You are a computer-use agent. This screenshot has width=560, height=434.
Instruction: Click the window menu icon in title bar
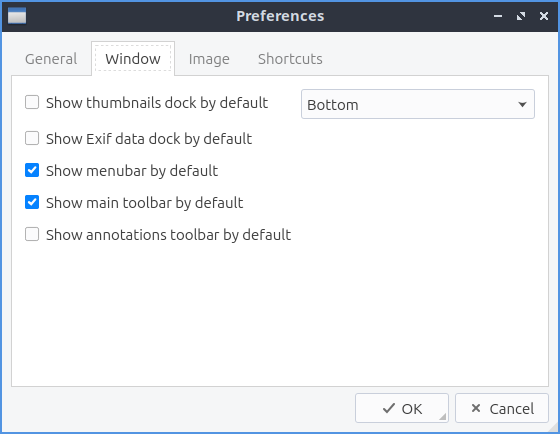(17, 16)
